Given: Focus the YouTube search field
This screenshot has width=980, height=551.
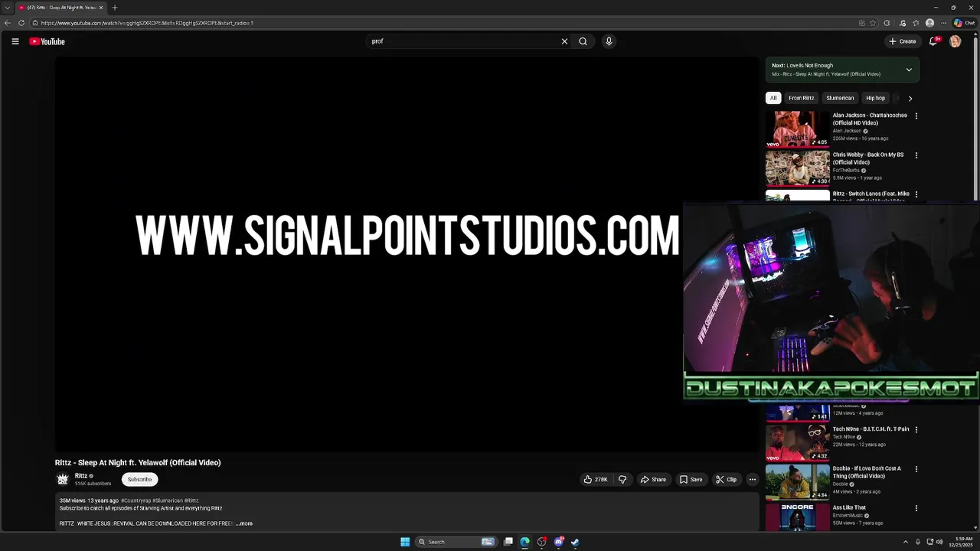Looking at the screenshot, I should tap(463, 41).
